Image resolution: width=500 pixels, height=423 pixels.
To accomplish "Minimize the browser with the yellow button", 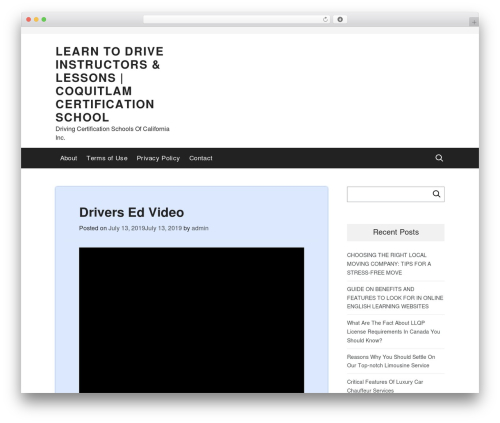I will point(36,20).
